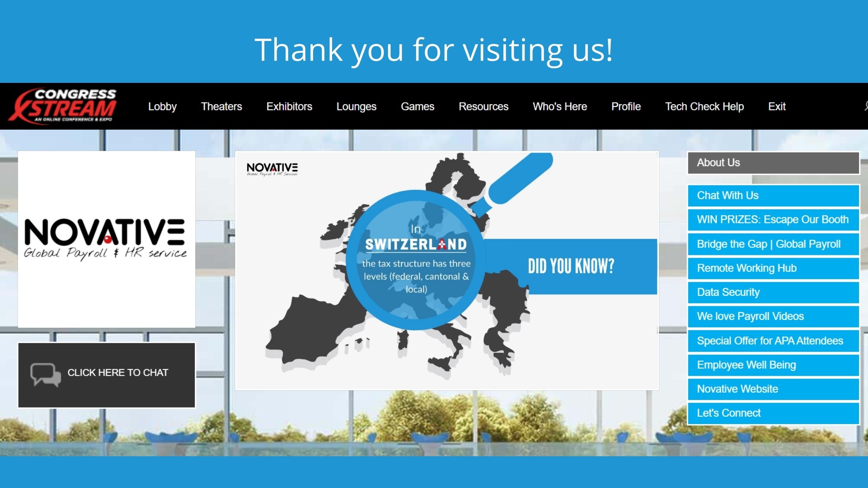The width and height of the screenshot is (868, 488).
Task: Visit the Novative Website link
Action: 773,389
